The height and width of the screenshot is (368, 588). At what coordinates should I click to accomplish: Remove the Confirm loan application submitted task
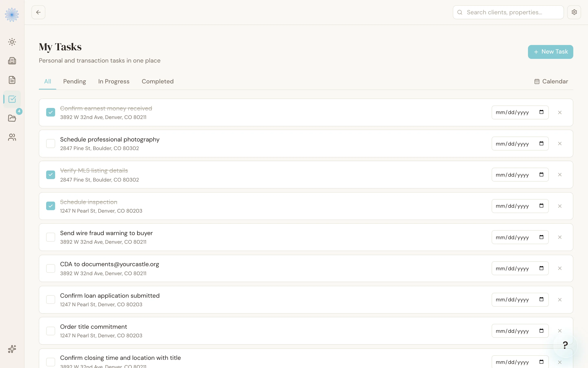coord(560,300)
